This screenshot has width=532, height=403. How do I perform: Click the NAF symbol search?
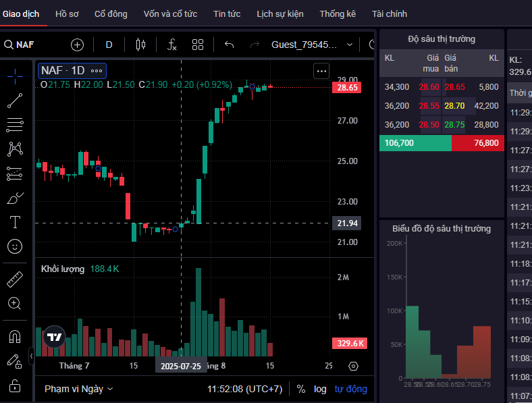tap(20, 45)
